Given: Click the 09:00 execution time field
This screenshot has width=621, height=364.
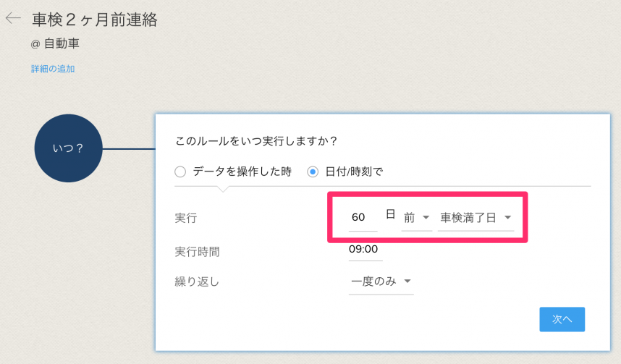Looking at the screenshot, I should tap(366, 250).
